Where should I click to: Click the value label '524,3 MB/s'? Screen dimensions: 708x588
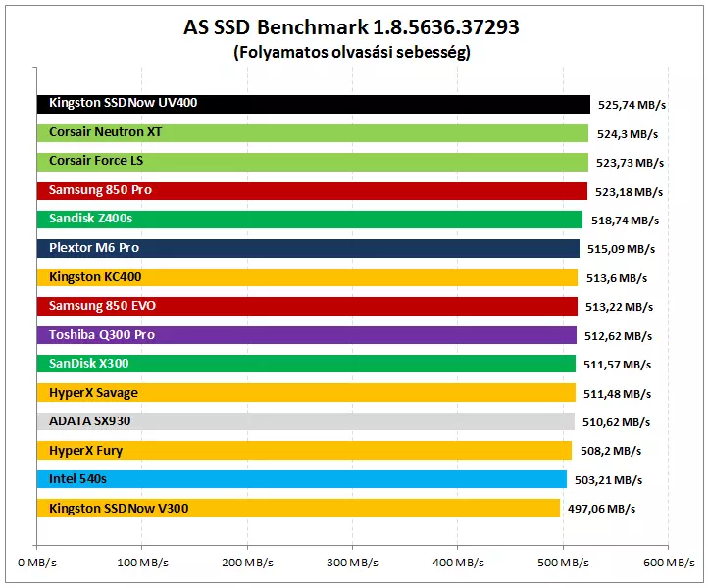[x=628, y=134]
